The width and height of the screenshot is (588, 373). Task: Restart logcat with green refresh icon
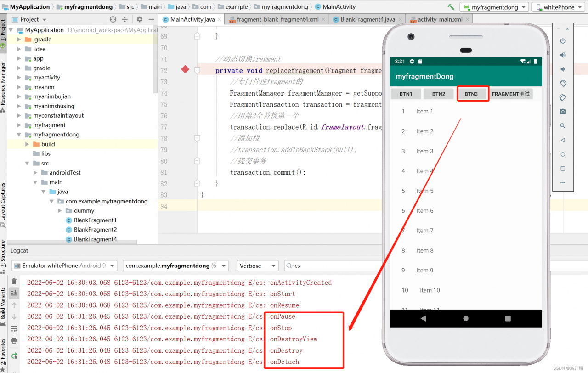(14, 356)
